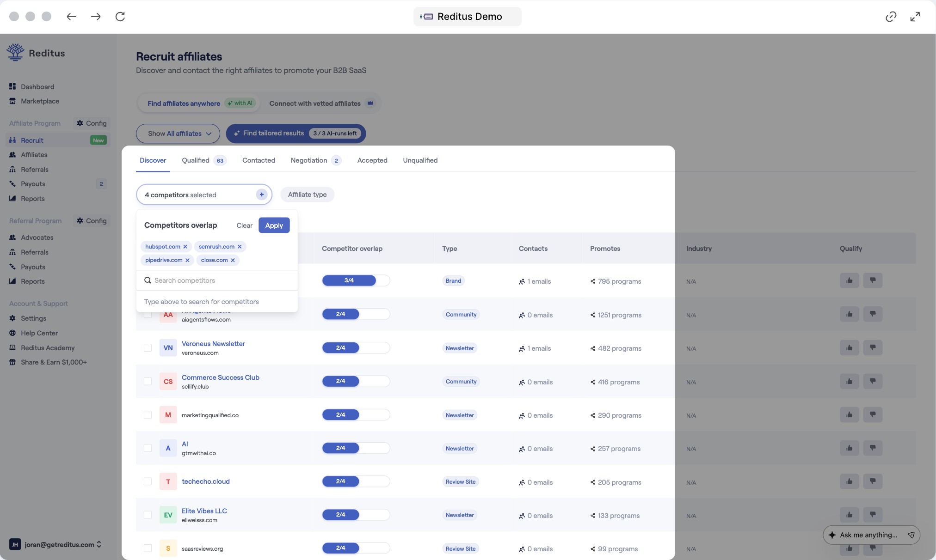
Task: Click techecho.cloud 2/4 overlap bar
Action: (356, 481)
